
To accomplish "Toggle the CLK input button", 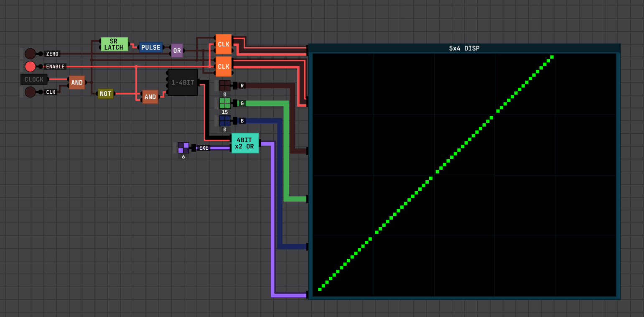I will tap(30, 92).
